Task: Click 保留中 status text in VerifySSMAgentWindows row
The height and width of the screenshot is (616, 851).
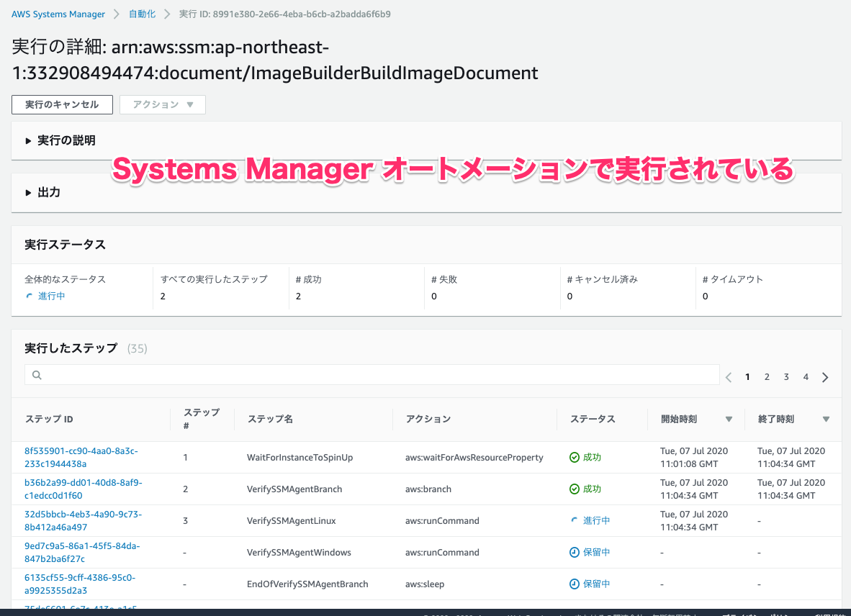Action: tap(596, 552)
